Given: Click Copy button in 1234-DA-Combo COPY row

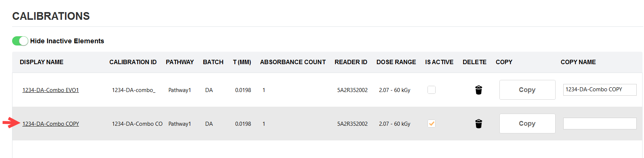Looking at the screenshot, I should [527, 124].
